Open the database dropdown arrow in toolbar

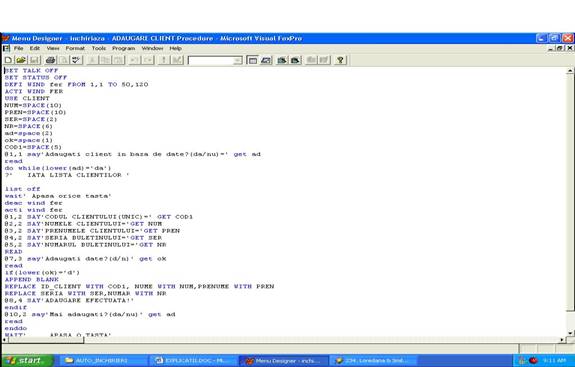click(238, 60)
